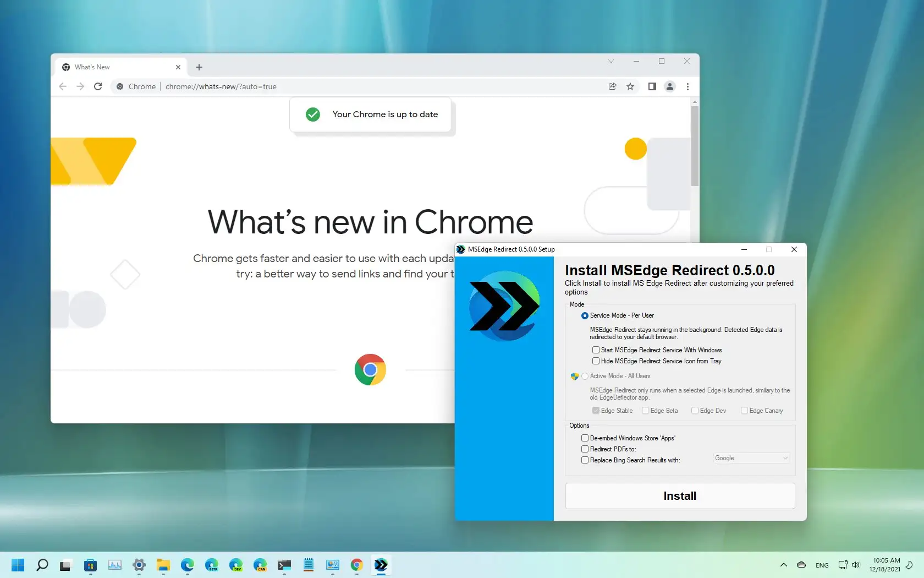Enable Start MSEdge Redirect Service With Windows
Screen dimensions: 924x578
tap(596, 350)
